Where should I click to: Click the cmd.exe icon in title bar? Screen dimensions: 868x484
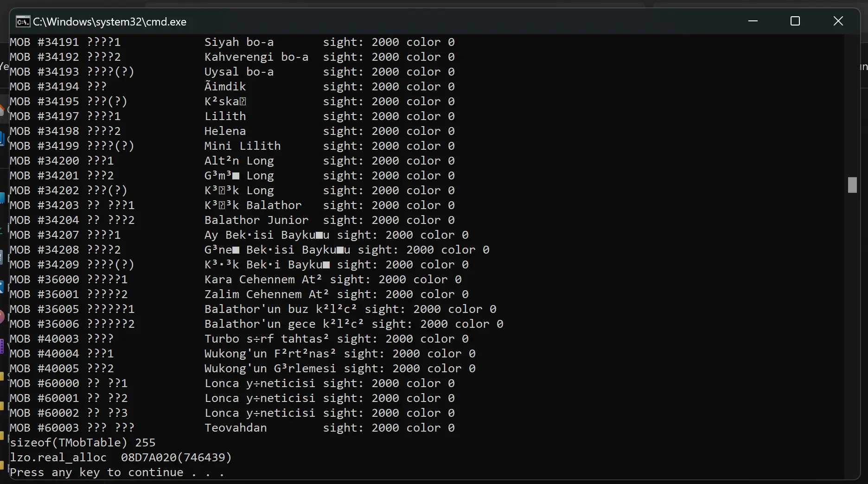[x=23, y=22]
